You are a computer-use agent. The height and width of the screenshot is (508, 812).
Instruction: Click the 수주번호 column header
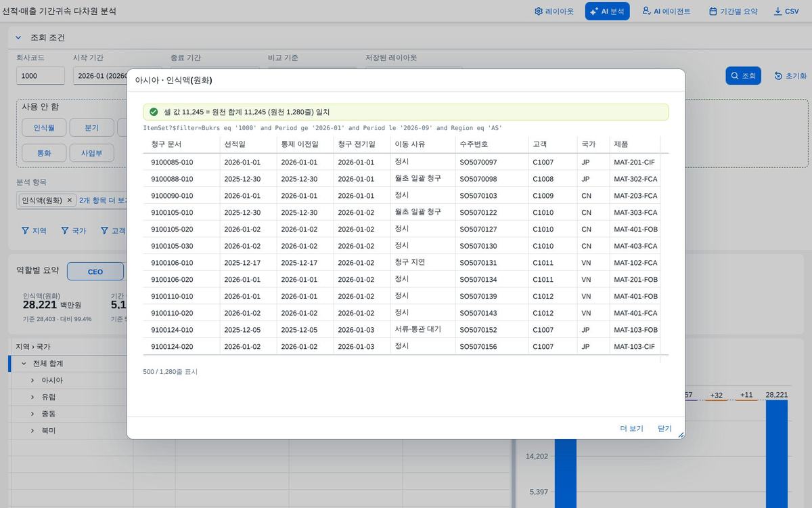click(492, 144)
